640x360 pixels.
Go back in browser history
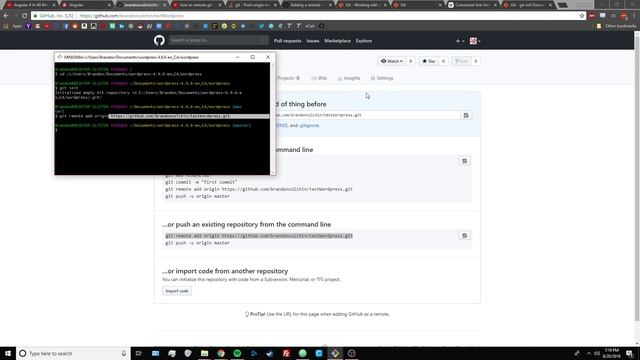(6, 16)
